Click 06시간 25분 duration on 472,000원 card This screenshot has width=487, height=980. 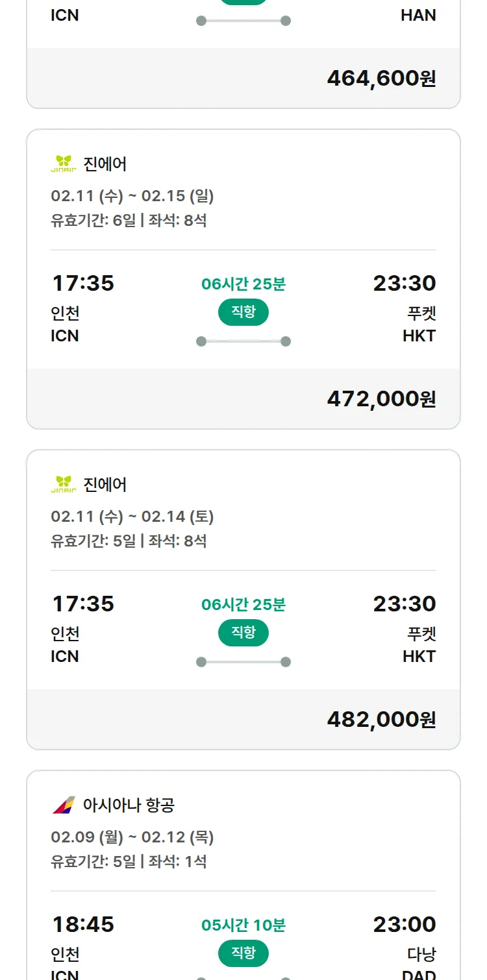(243, 284)
